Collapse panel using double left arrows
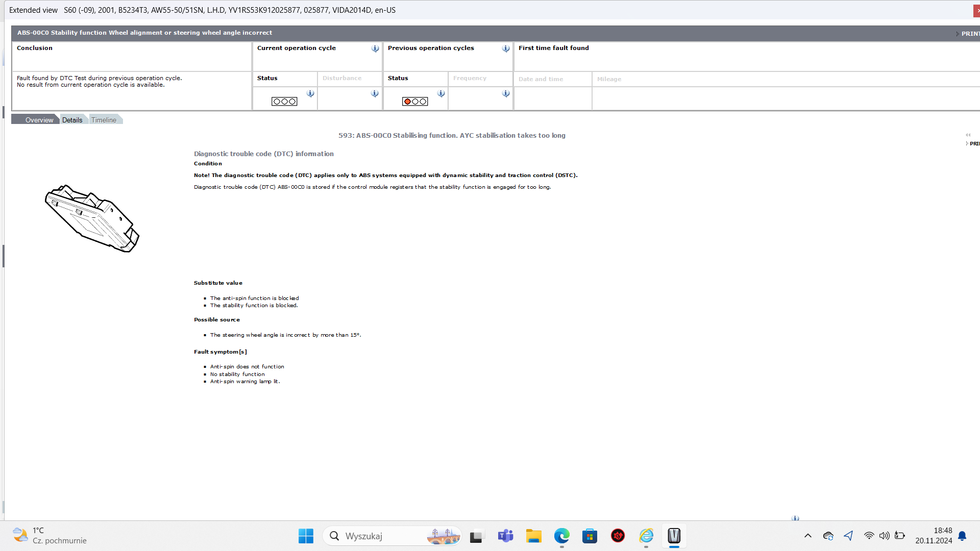This screenshot has height=551, width=980. pyautogui.click(x=968, y=135)
